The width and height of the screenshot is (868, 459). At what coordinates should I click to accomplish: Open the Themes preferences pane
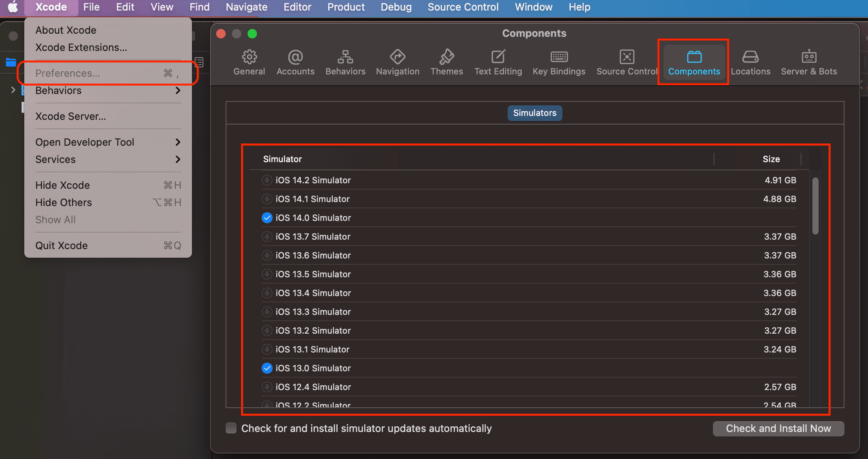(447, 63)
